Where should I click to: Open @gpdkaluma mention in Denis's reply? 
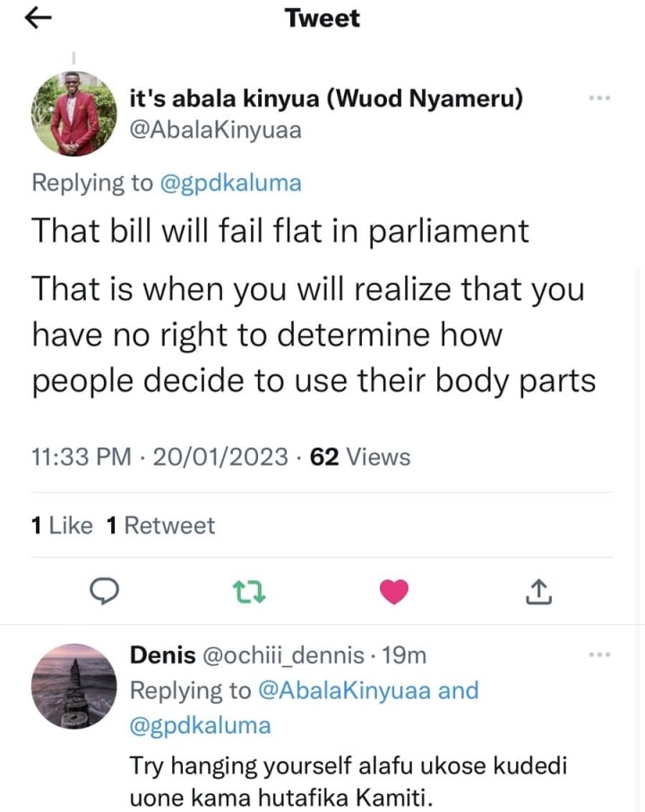(x=200, y=725)
